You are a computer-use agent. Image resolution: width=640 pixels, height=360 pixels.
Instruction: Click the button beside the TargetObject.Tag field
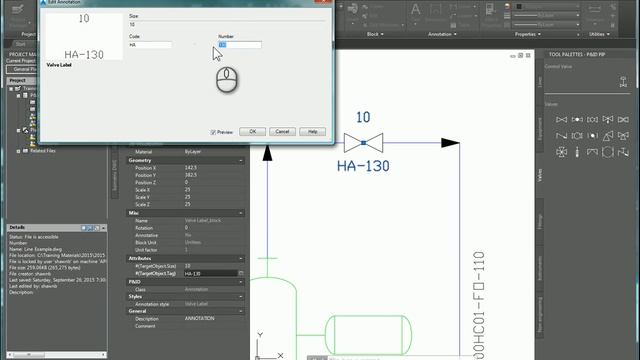point(241,273)
